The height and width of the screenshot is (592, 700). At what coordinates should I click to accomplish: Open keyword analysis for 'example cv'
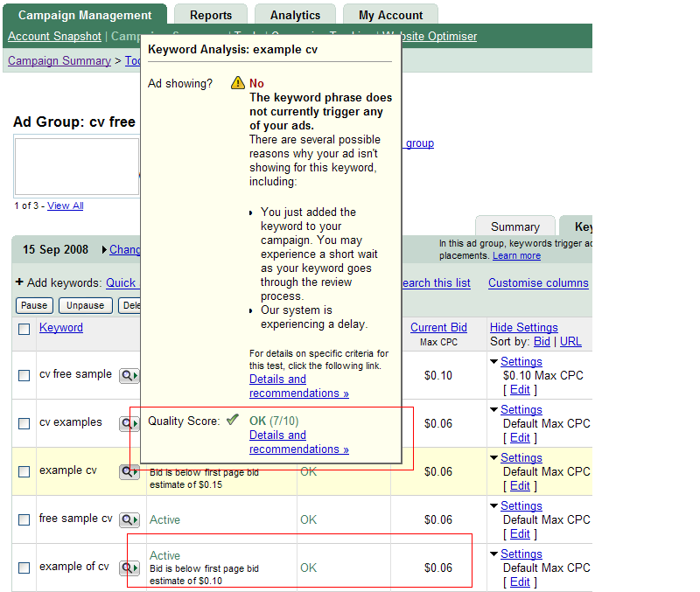tap(129, 471)
